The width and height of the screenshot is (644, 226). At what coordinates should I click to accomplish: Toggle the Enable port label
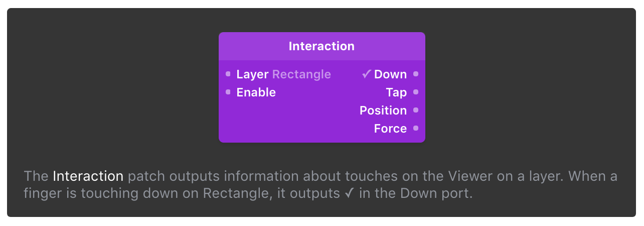pyautogui.click(x=256, y=92)
